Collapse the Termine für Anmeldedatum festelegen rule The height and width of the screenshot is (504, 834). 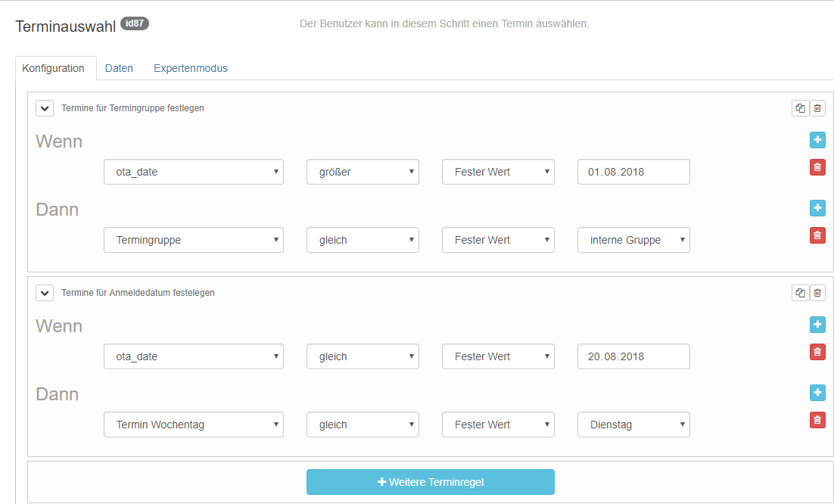point(45,293)
